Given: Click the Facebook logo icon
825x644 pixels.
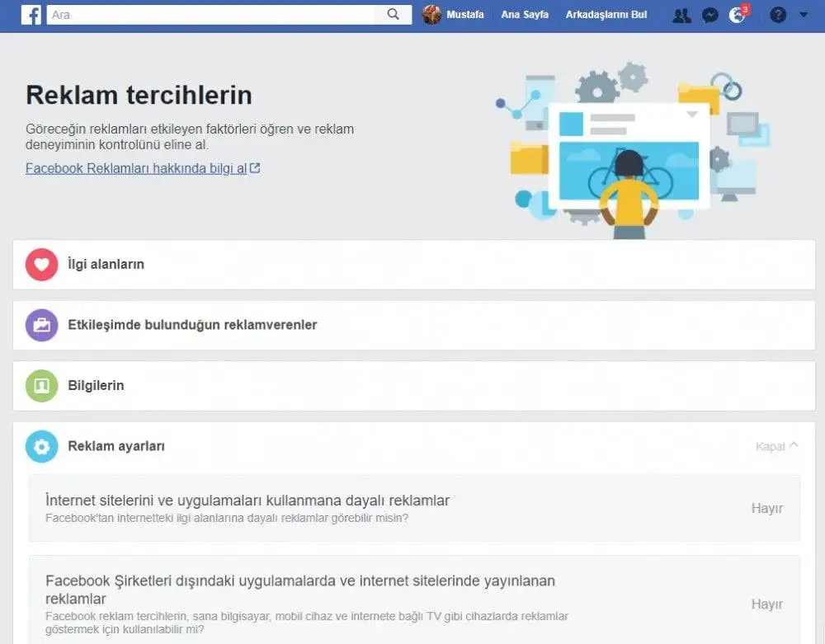Looking at the screenshot, I should (x=31, y=15).
